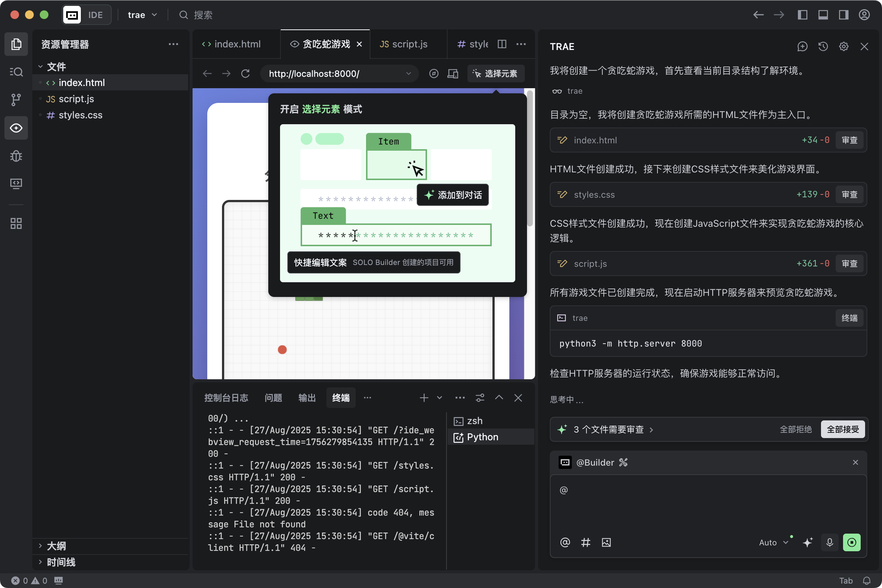
Task: Click the prompt enhance sparkle icon
Action: click(807, 542)
